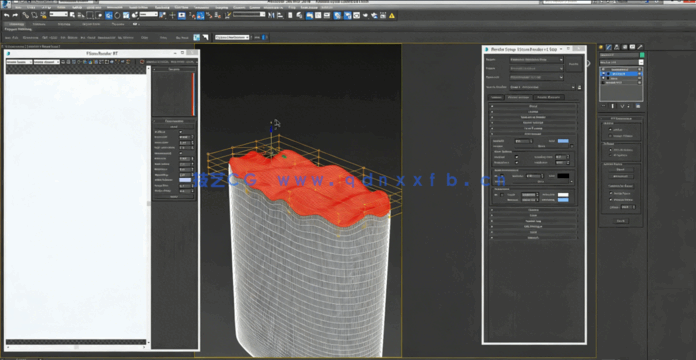This screenshot has height=360, width=696.
Task: Click the Unlink Selection tool
Action: pyautogui.click(x=34, y=15)
